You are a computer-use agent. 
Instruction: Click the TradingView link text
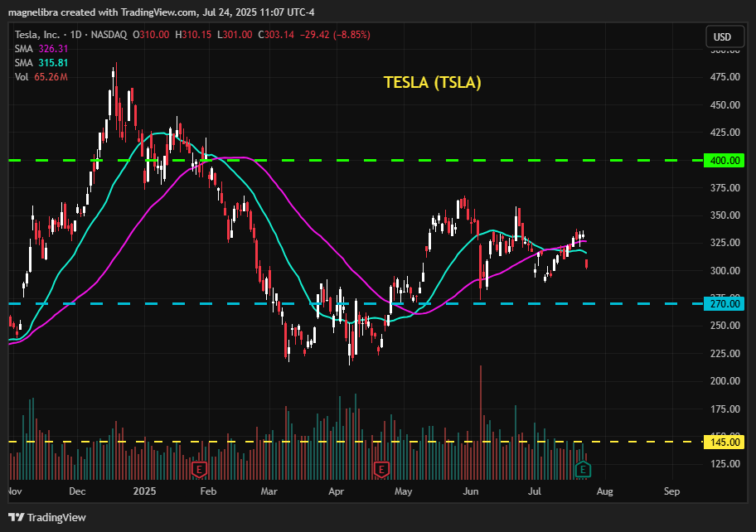(x=56, y=517)
